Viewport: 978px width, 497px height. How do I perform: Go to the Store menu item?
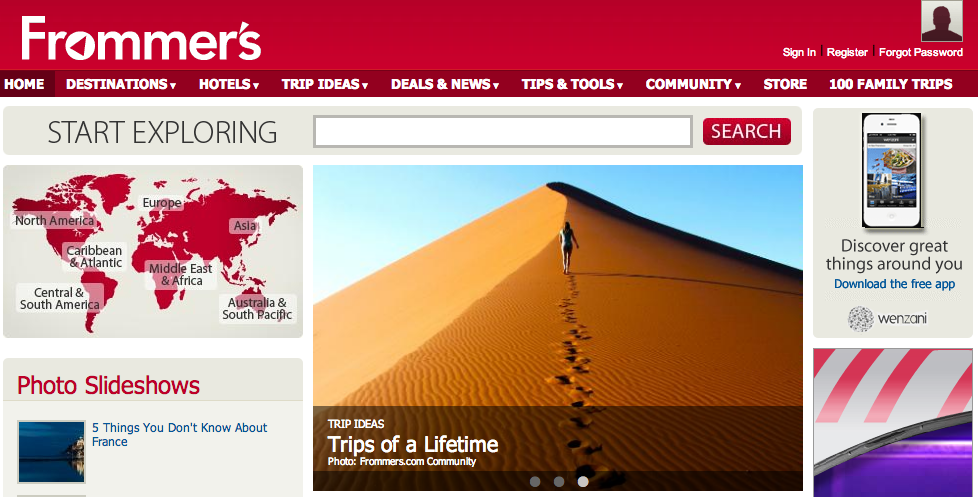[785, 84]
